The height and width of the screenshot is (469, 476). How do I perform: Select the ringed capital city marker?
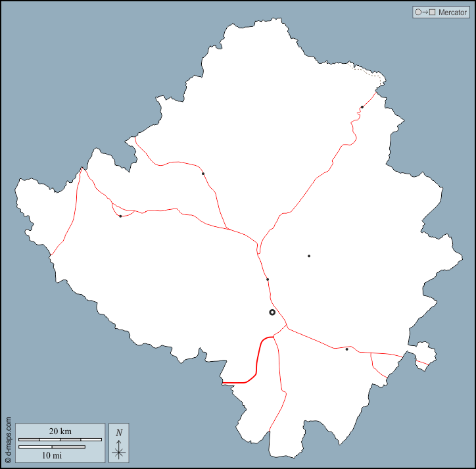click(272, 312)
